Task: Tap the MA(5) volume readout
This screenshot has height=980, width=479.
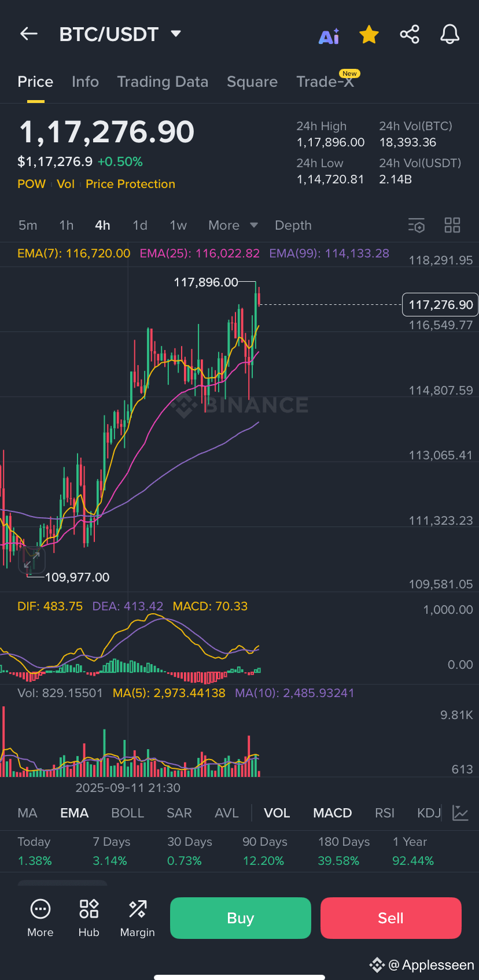Action: (169, 693)
